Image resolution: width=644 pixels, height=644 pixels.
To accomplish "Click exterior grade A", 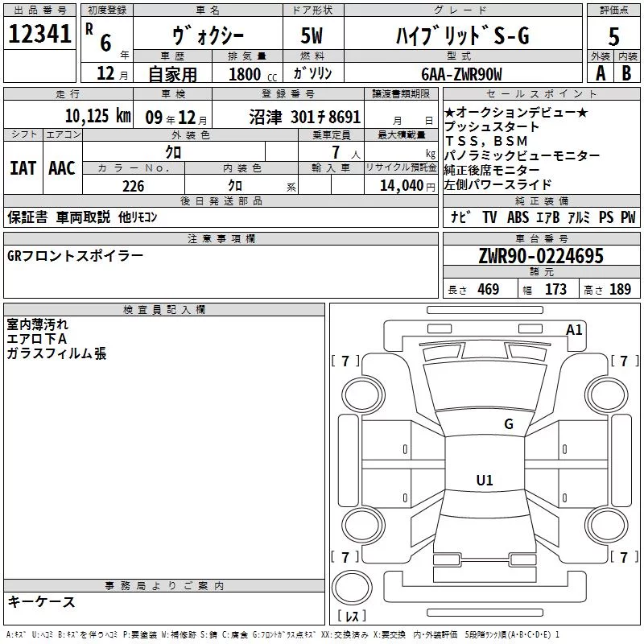I will [601, 73].
